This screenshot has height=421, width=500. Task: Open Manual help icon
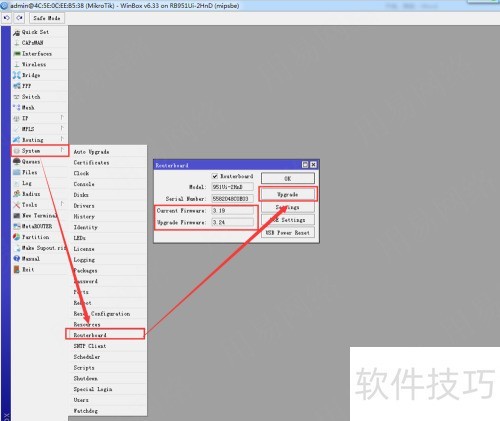tap(17, 259)
